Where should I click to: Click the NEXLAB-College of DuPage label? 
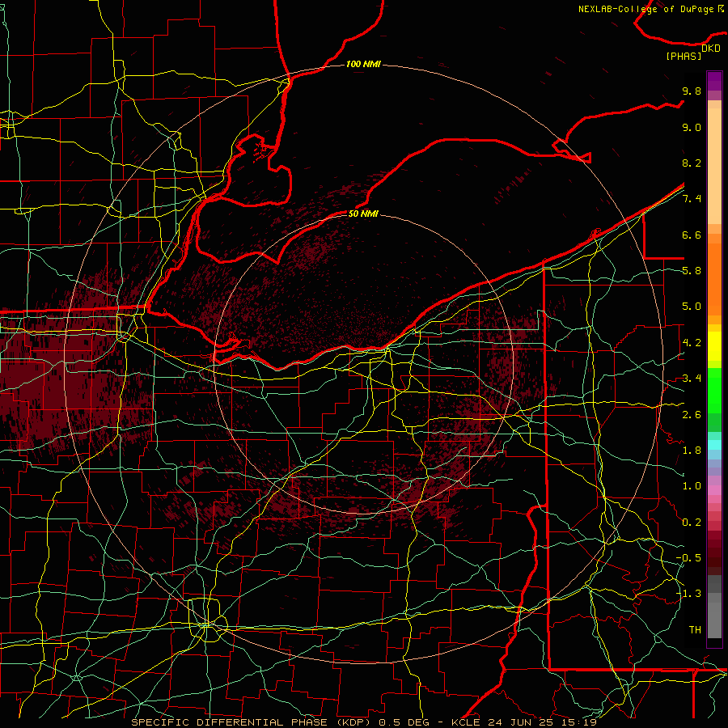[x=645, y=9]
